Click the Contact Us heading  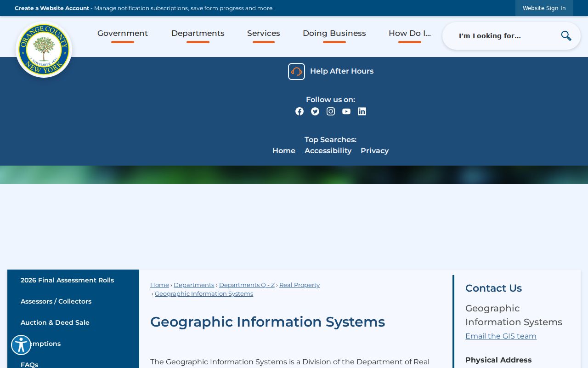(x=493, y=288)
